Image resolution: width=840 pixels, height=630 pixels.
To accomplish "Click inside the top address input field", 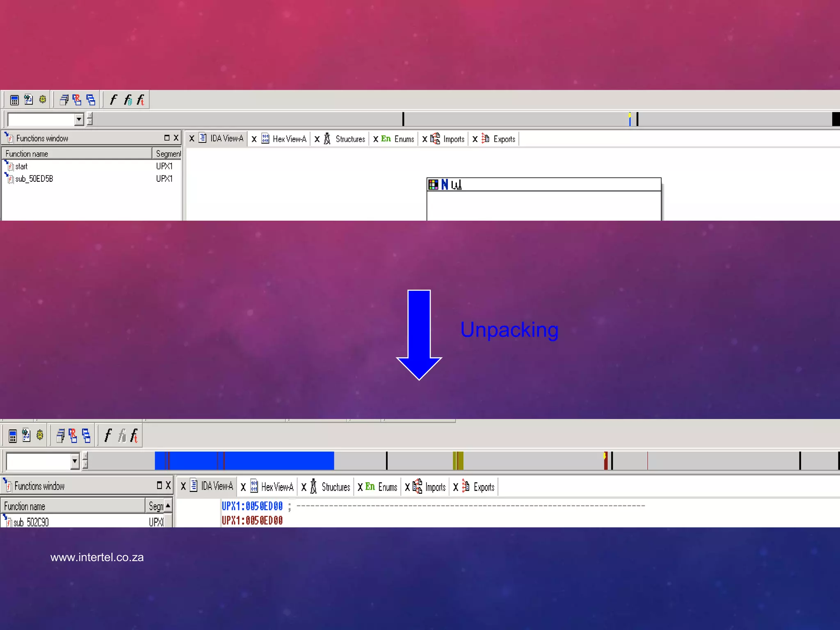I will pos(41,120).
